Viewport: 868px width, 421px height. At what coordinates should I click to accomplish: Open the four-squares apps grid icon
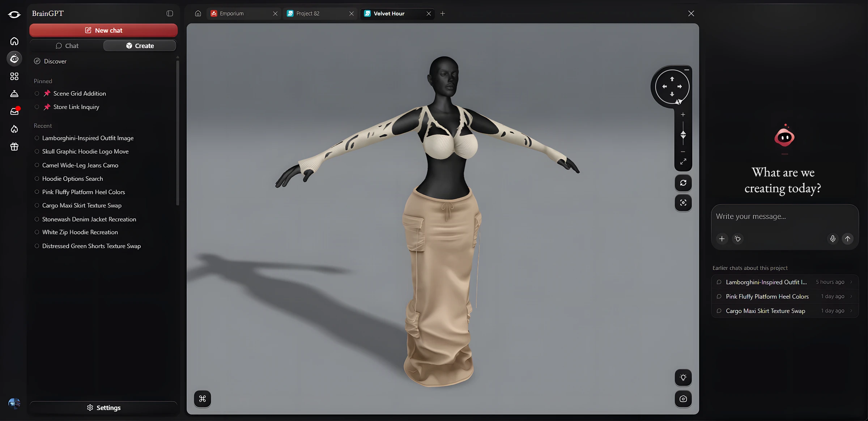(14, 76)
